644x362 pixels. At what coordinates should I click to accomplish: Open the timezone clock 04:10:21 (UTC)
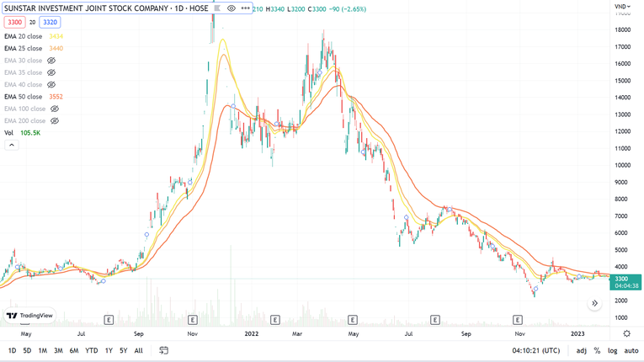point(535,350)
